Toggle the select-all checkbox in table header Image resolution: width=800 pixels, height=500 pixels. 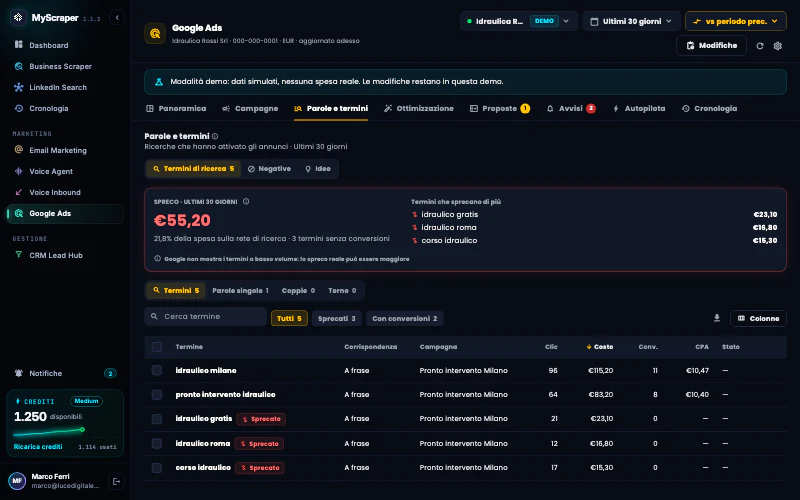[x=157, y=347]
